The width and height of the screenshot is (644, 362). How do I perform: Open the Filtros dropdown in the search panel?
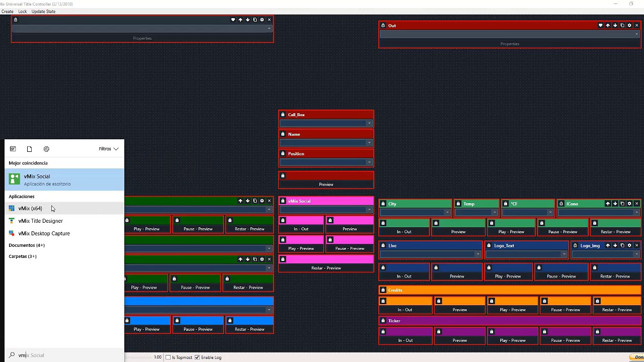[109, 149]
